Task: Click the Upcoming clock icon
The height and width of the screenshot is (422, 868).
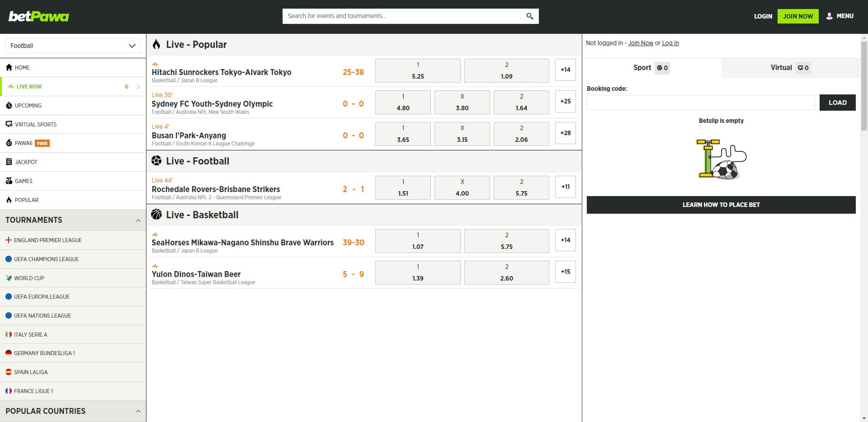Action: [9, 105]
